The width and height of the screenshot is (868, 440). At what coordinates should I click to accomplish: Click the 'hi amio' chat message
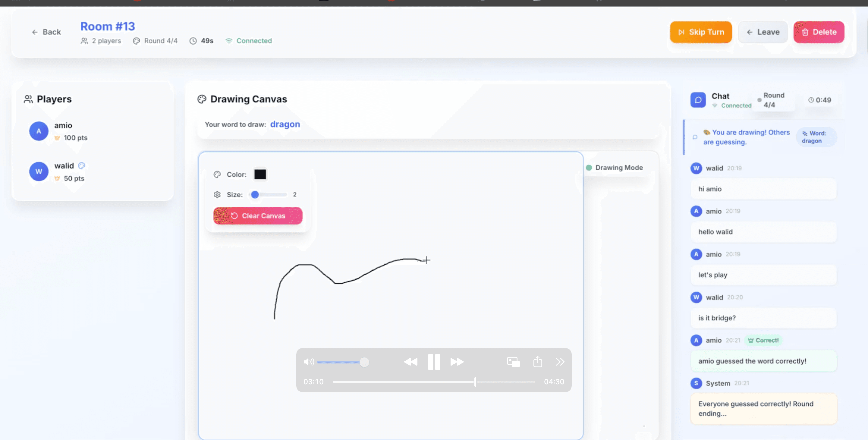click(763, 189)
